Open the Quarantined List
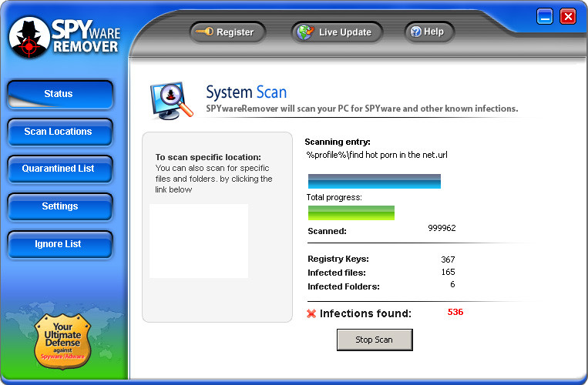The width and height of the screenshot is (588, 385). tap(60, 169)
